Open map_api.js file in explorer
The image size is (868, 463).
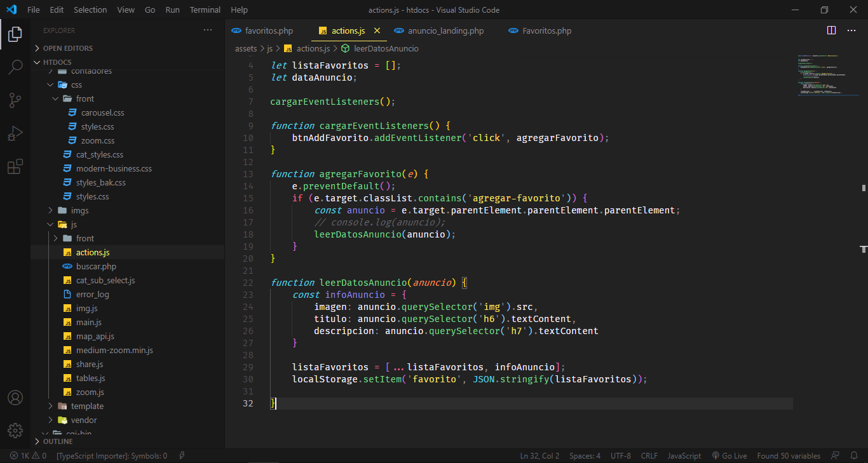click(95, 336)
